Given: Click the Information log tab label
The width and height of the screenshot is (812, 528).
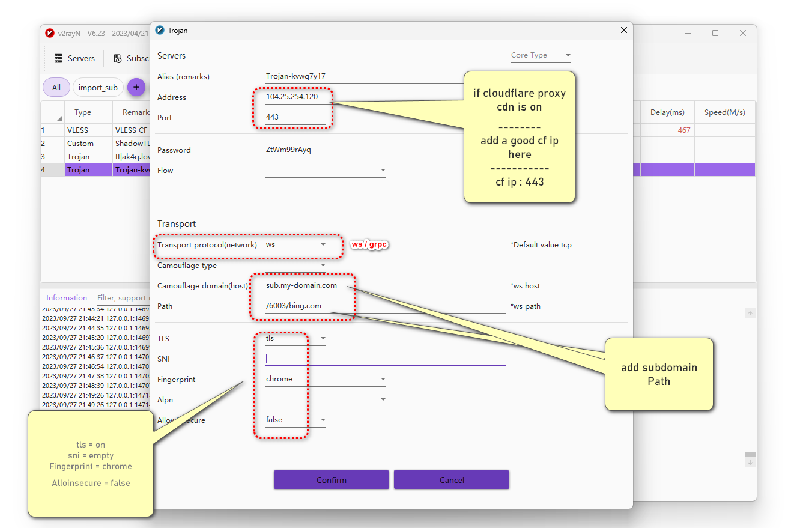Looking at the screenshot, I should (x=67, y=298).
